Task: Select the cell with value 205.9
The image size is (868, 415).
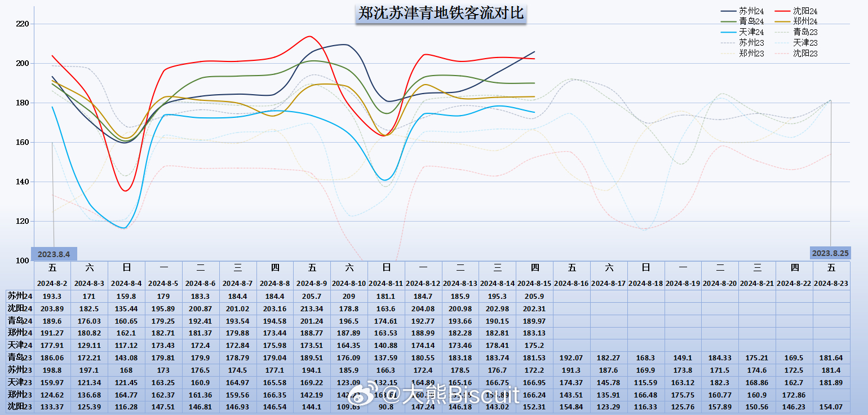Action: click(x=534, y=296)
